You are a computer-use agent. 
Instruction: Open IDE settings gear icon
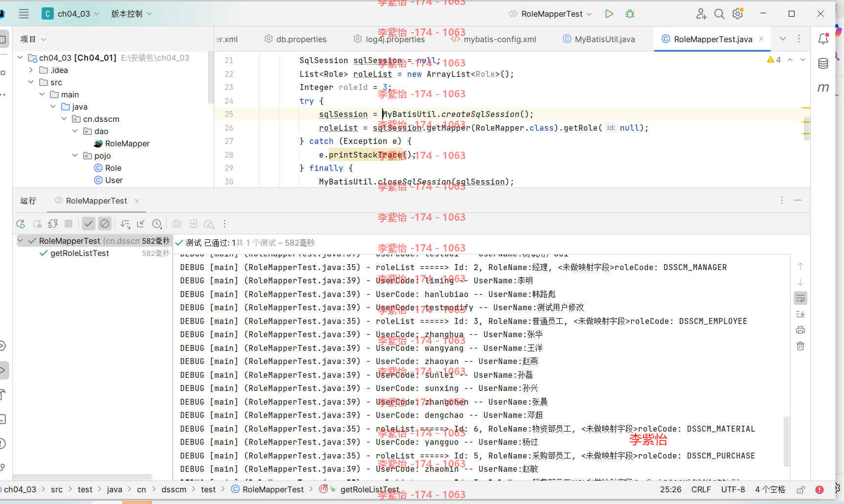tap(738, 14)
